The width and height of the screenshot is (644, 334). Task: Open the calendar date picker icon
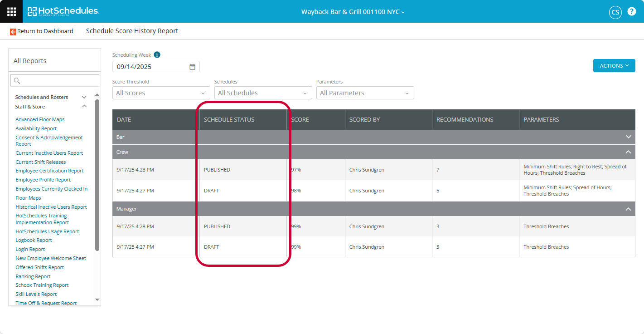[192, 67]
